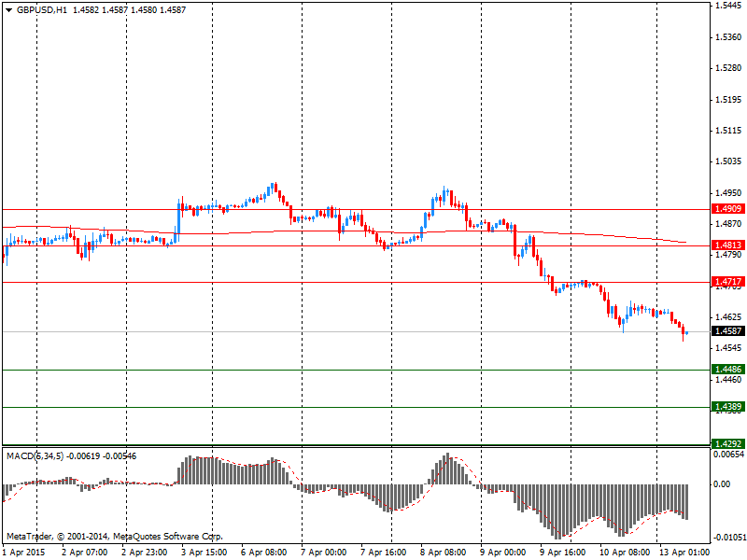Click the 7 Apr 00:00 time label
Screen dimensions: 747x560
323,553
